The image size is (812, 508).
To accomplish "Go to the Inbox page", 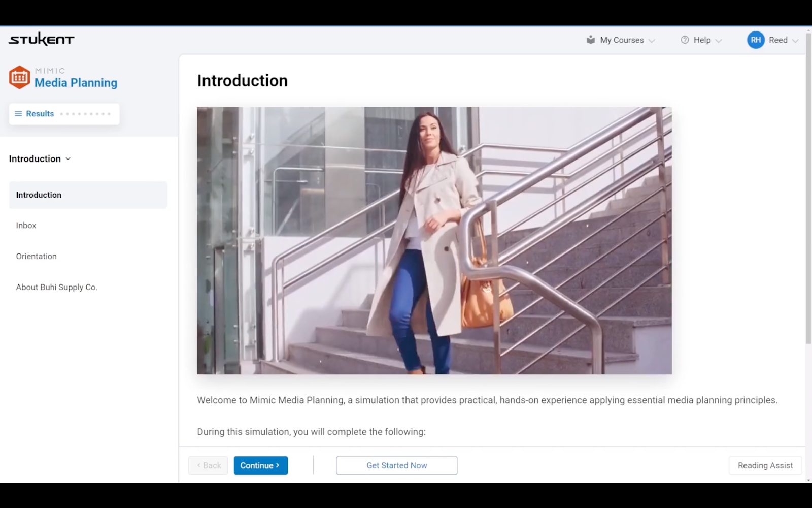I will [26, 226].
